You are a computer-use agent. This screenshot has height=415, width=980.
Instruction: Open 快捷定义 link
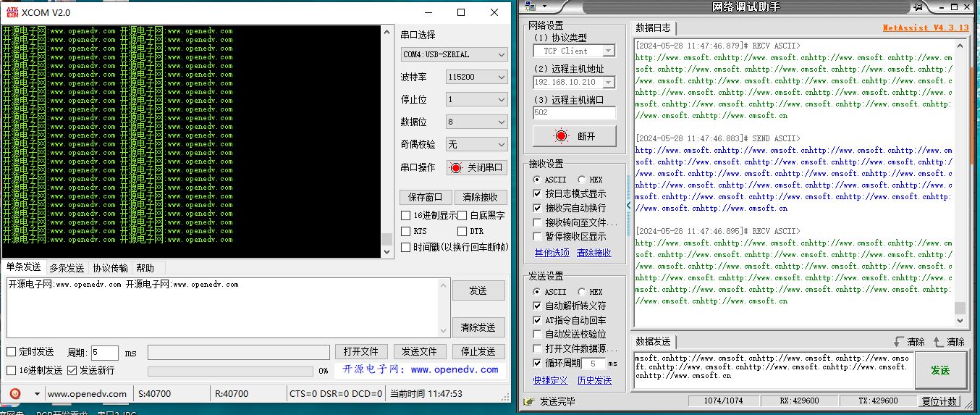click(x=551, y=380)
